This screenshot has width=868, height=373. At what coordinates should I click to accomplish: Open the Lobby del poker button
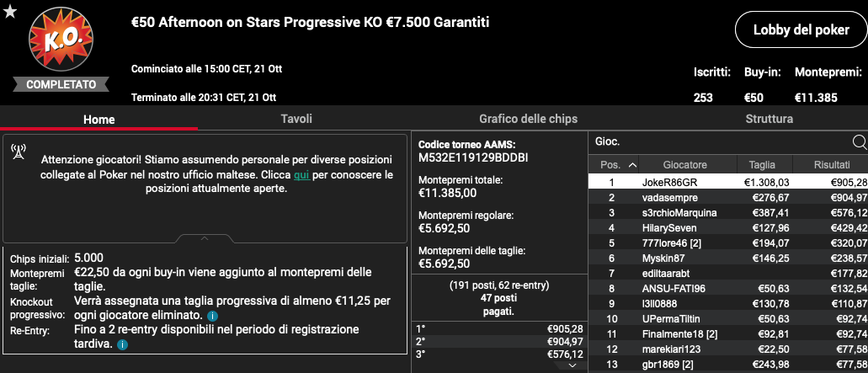pos(801,29)
